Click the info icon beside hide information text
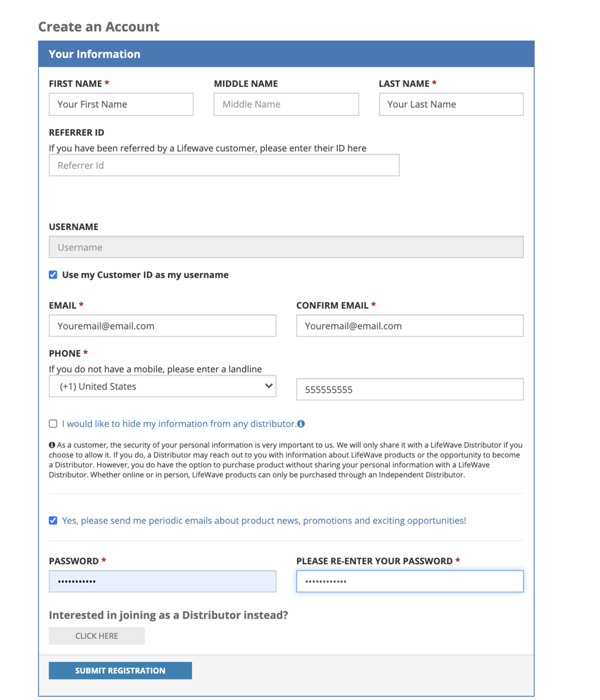The height and width of the screenshot is (700, 600). coord(301,424)
